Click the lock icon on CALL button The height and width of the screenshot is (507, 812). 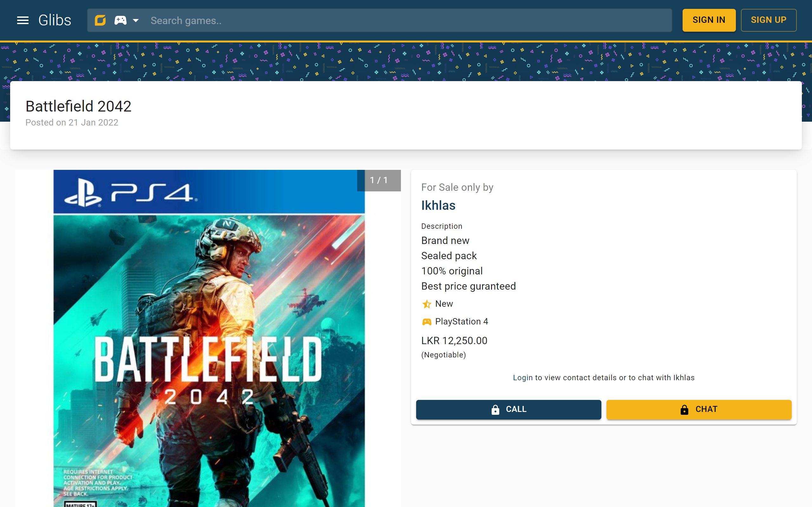495,409
